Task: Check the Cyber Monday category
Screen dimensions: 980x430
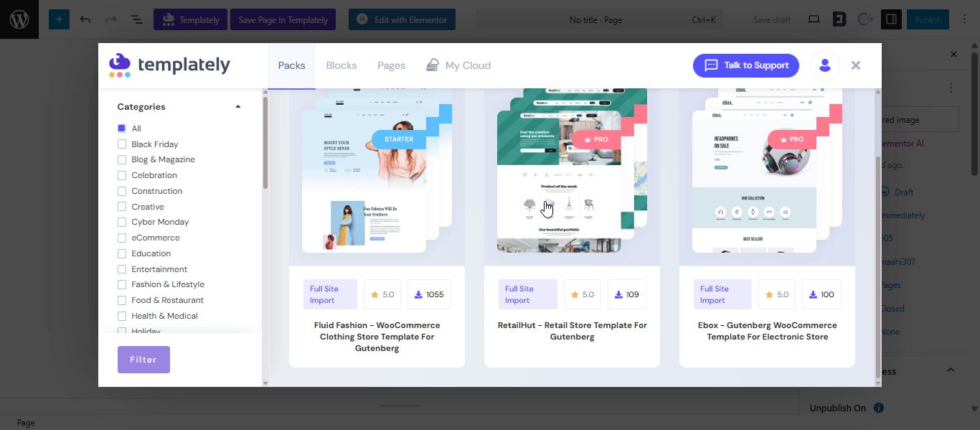Action: click(122, 222)
